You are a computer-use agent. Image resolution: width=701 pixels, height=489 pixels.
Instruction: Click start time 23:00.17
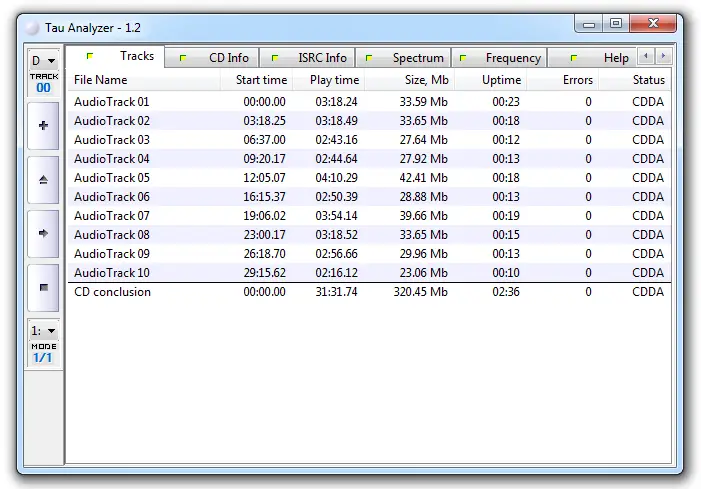264,235
